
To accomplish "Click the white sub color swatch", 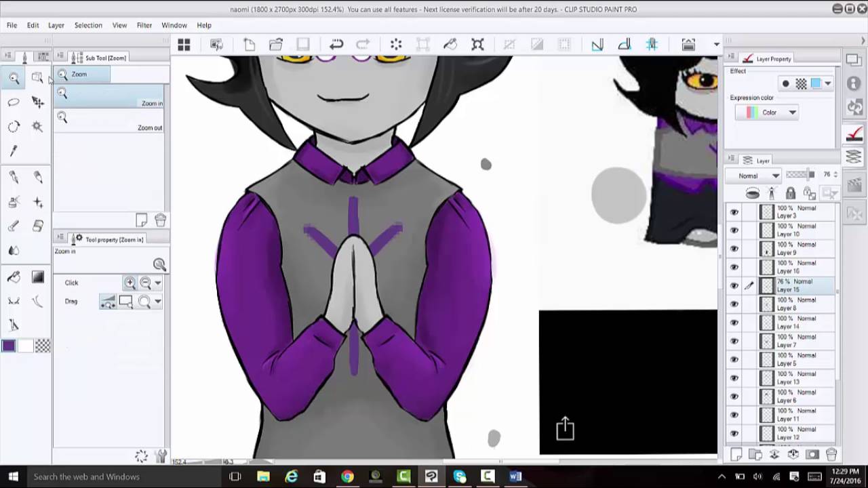I will 26,346.
